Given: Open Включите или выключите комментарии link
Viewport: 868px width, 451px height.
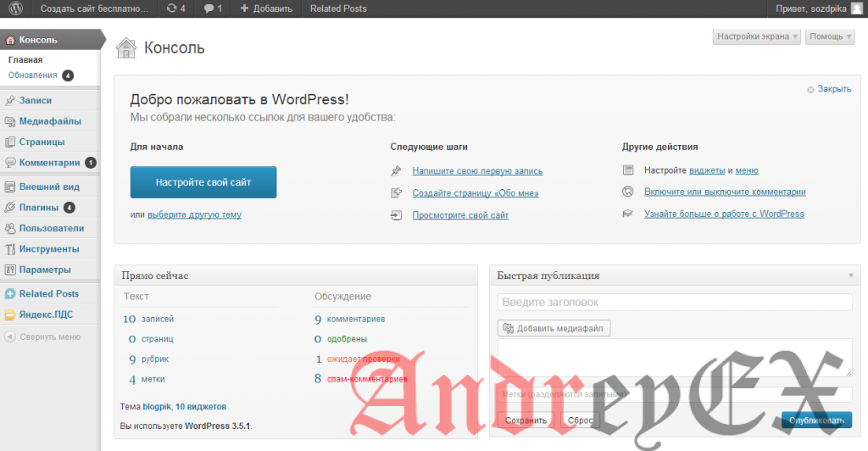Looking at the screenshot, I should [725, 192].
